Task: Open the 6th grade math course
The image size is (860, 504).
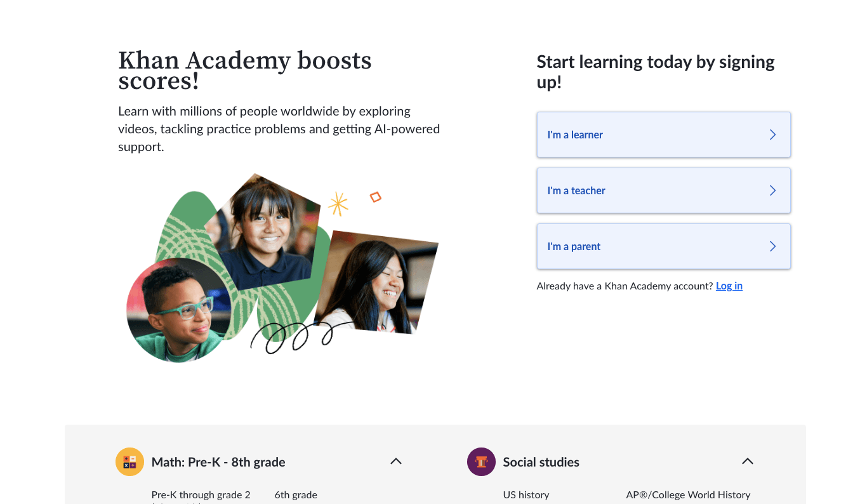Action: coord(296,495)
